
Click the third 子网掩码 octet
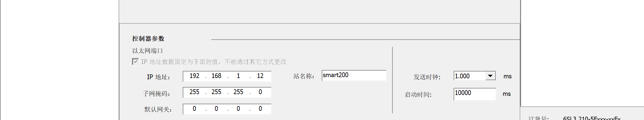click(x=238, y=92)
